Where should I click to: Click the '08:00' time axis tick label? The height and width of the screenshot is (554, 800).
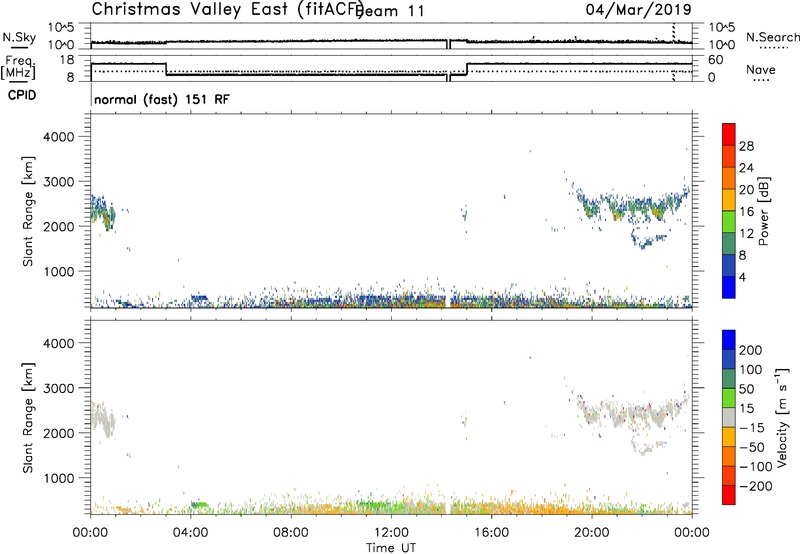point(291,533)
